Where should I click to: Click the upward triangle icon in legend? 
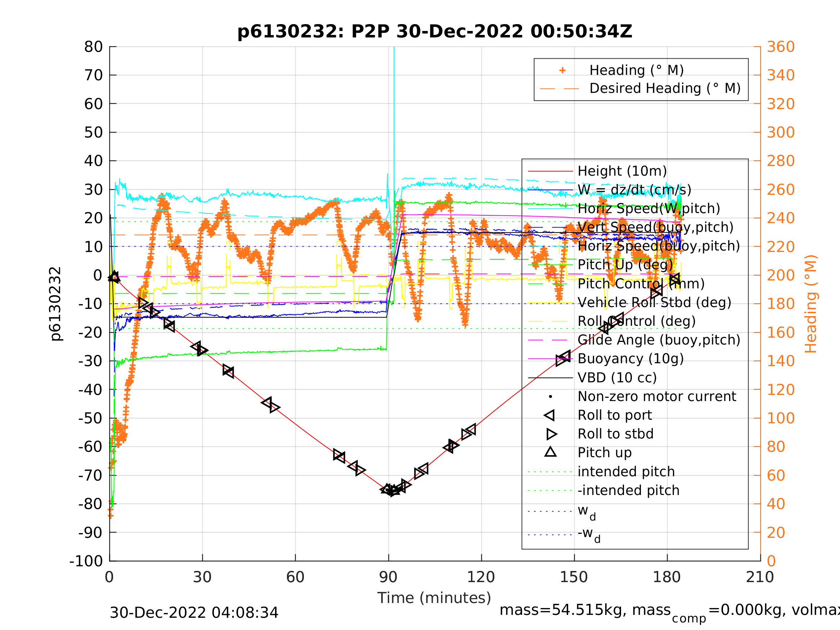[x=551, y=451]
